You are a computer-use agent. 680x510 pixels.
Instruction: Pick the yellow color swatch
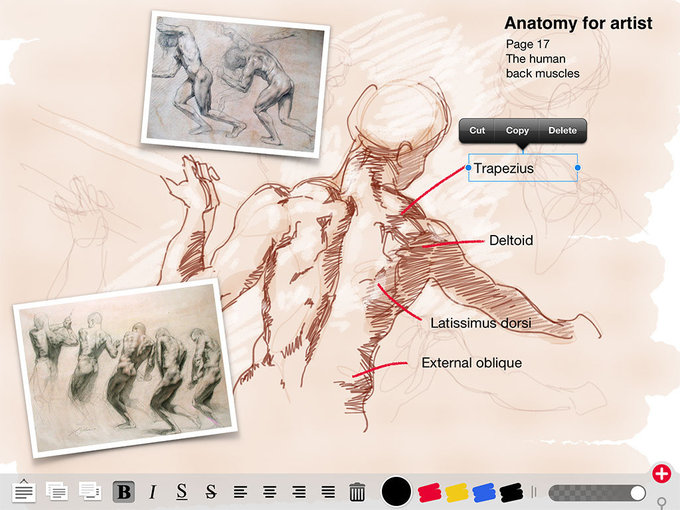[x=457, y=493]
